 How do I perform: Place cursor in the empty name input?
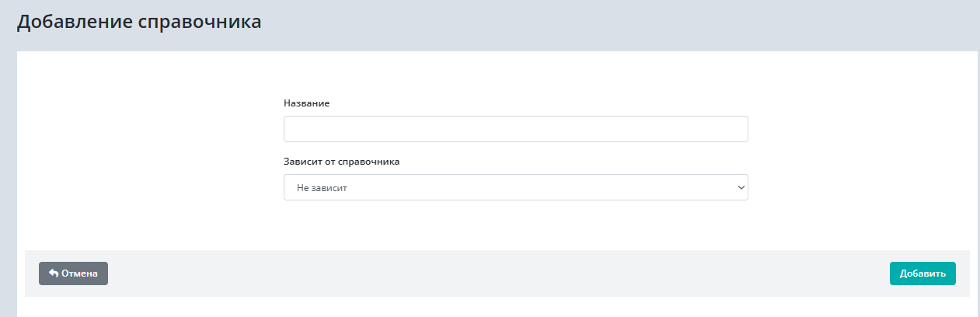[x=515, y=129]
